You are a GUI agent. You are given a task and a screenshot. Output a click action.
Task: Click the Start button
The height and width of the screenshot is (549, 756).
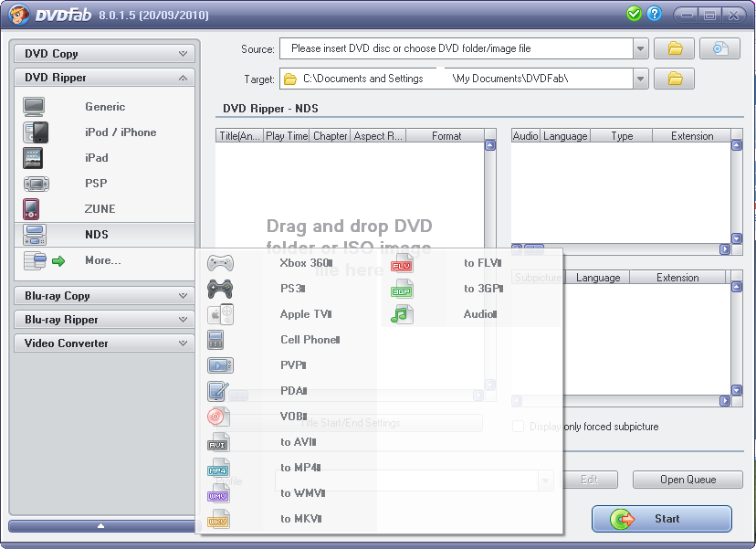[x=661, y=519]
